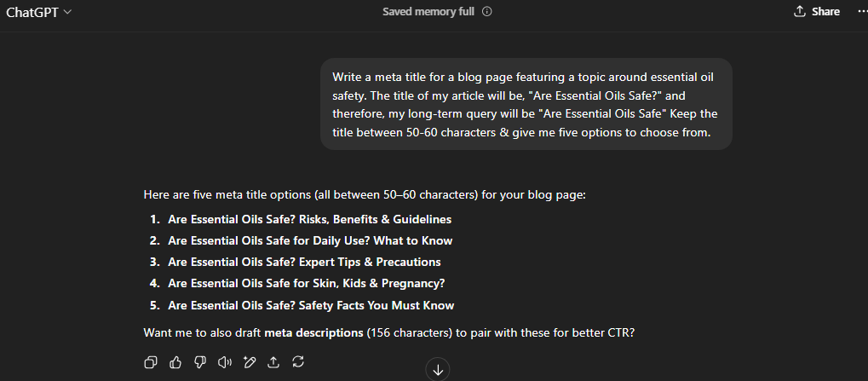Viewport: 868px width, 381px height.
Task: Click the Share button at top right
Action: pos(817,12)
